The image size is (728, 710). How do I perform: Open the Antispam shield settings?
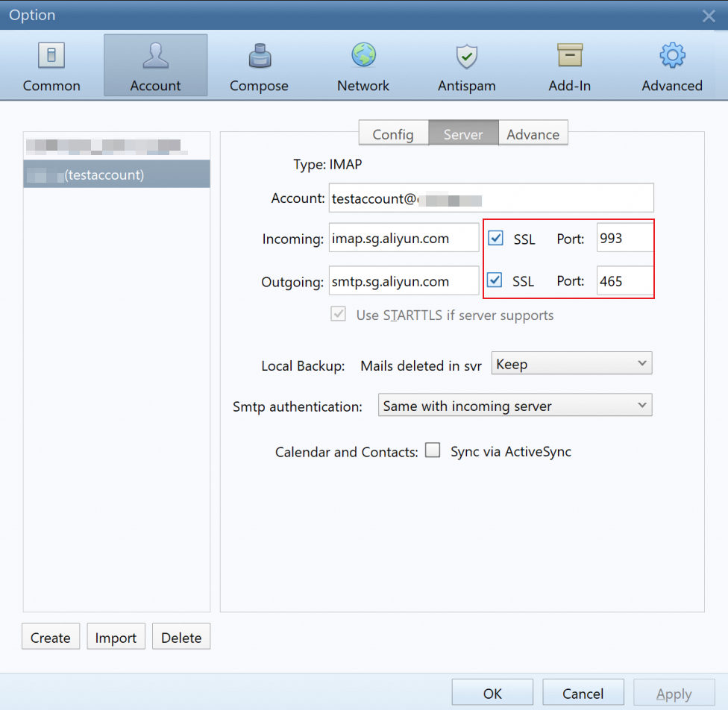[467, 66]
